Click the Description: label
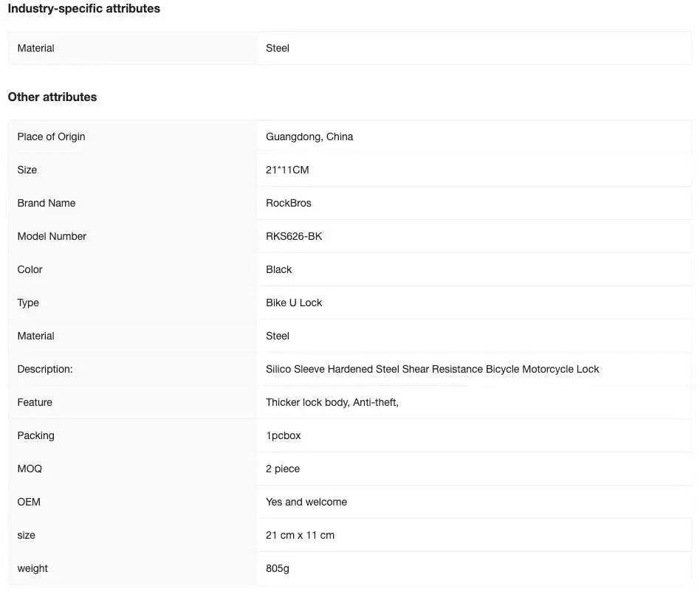This screenshot has width=700, height=597. click(x=45, y=369)
